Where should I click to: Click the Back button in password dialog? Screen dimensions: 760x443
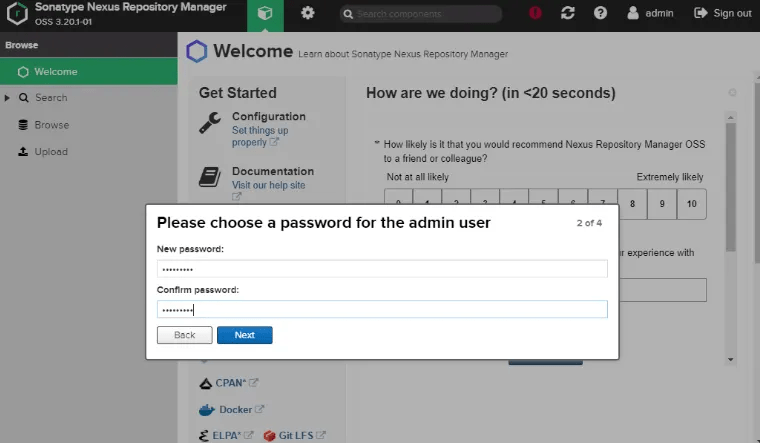(x=184, y=335)
